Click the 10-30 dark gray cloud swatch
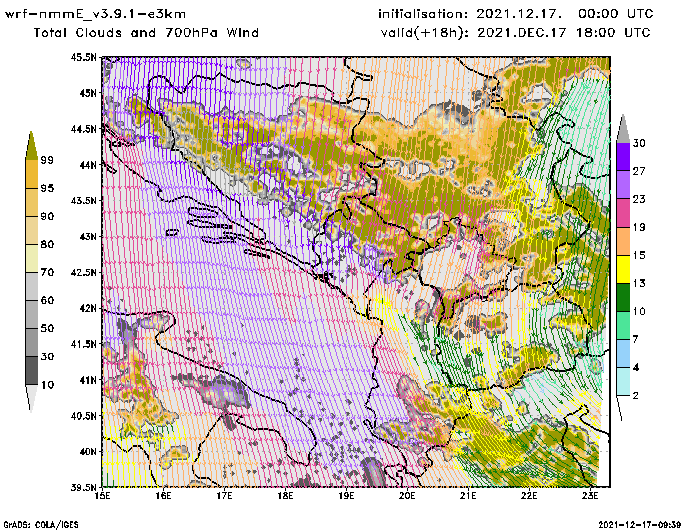The image size is (700, 530). 32,371
